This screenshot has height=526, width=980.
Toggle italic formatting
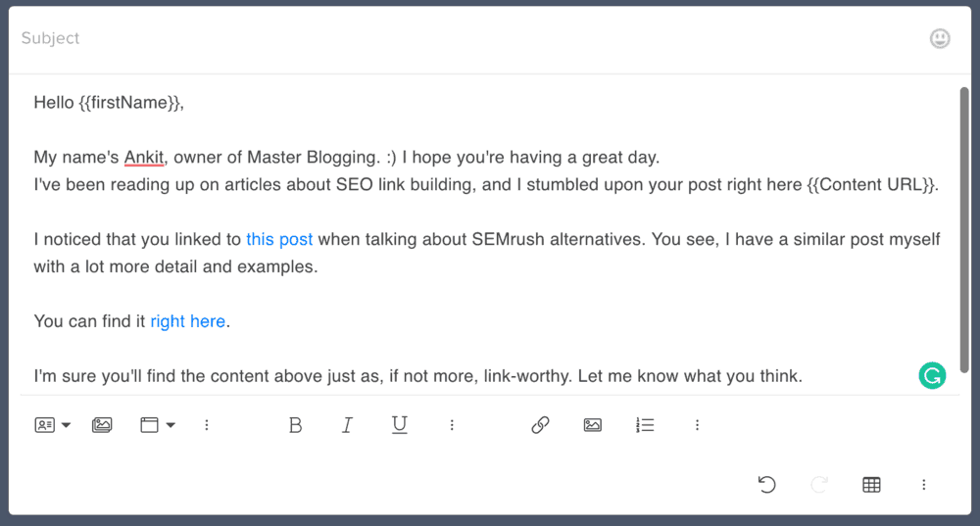click(x=347, y=425)
